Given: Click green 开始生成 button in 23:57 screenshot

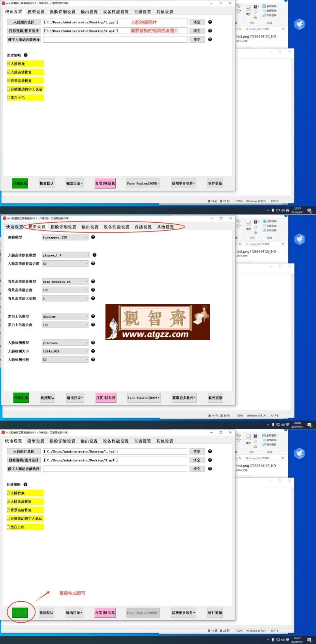Looking at the screenshot, I should [20, 613].
